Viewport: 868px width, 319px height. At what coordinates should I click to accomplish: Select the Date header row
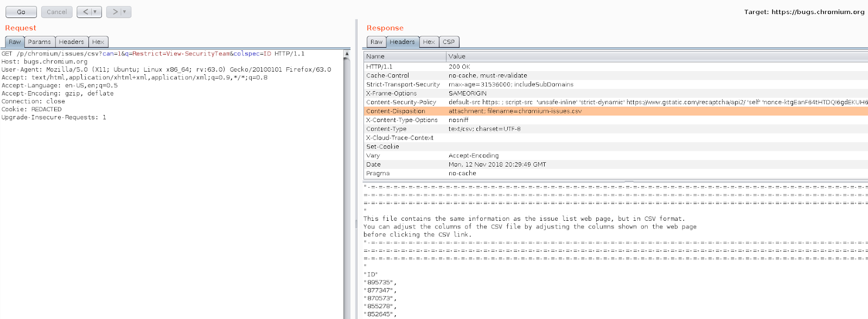pyautogui.click(x=616, y=164)
